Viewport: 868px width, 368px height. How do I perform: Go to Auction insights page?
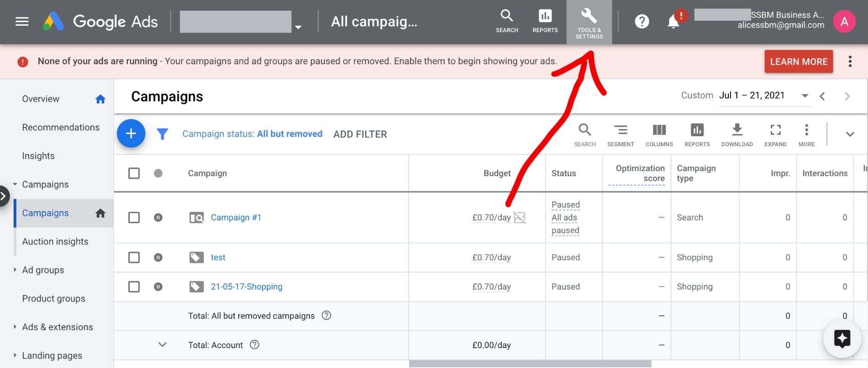tap(55, 241)
